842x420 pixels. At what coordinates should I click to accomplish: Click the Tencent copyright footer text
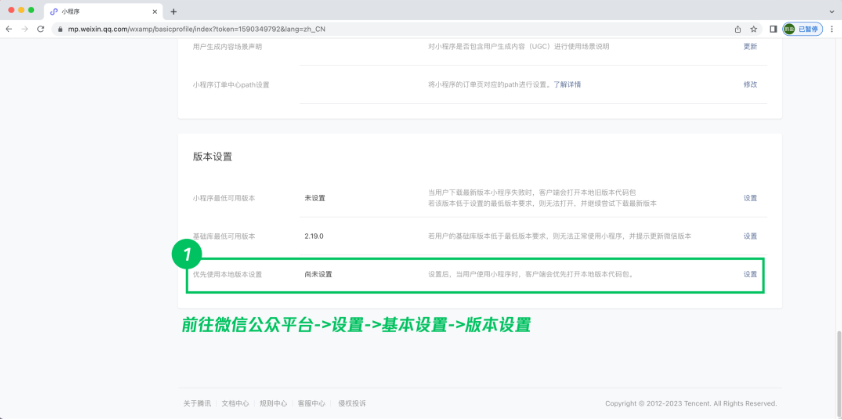click(691, 403)
